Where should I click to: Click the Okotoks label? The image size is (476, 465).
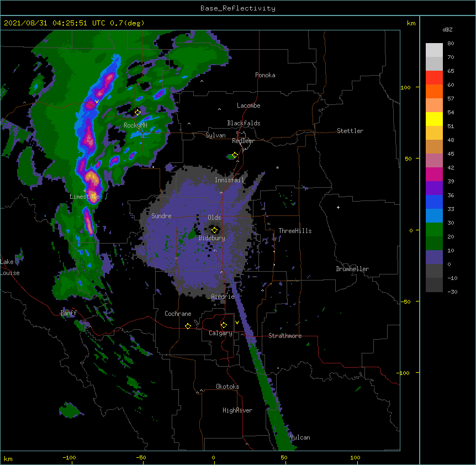(228, 387)
